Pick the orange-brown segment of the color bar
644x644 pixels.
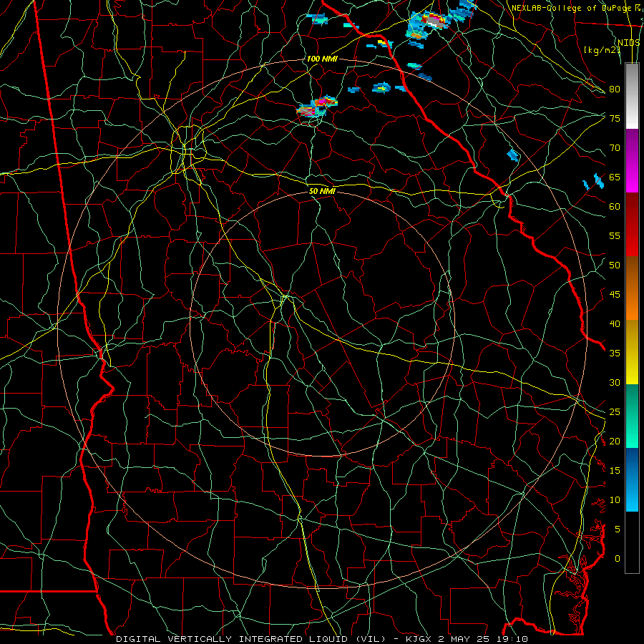632,288
